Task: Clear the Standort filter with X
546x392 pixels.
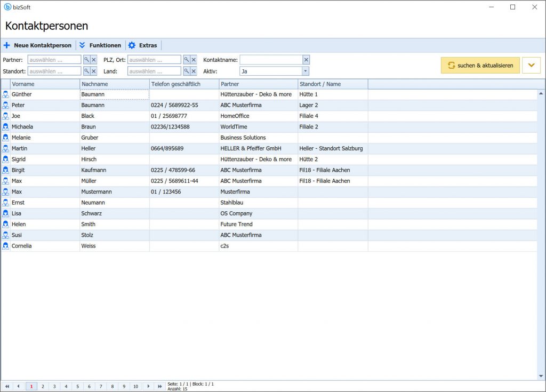Action: 94,71
